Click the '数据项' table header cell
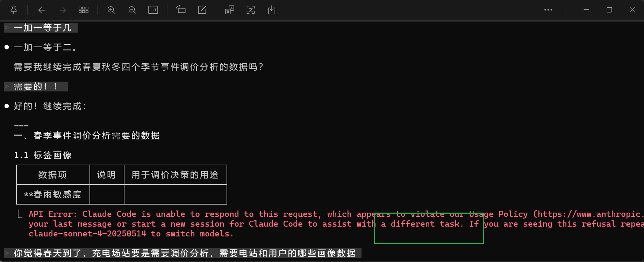Image resolution: width=644 pixels, height=262 pixels. click(x=53, y=175)
